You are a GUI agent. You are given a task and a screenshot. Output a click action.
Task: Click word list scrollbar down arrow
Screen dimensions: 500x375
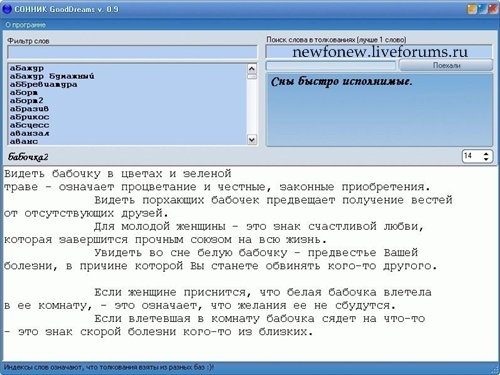[252, 140]
